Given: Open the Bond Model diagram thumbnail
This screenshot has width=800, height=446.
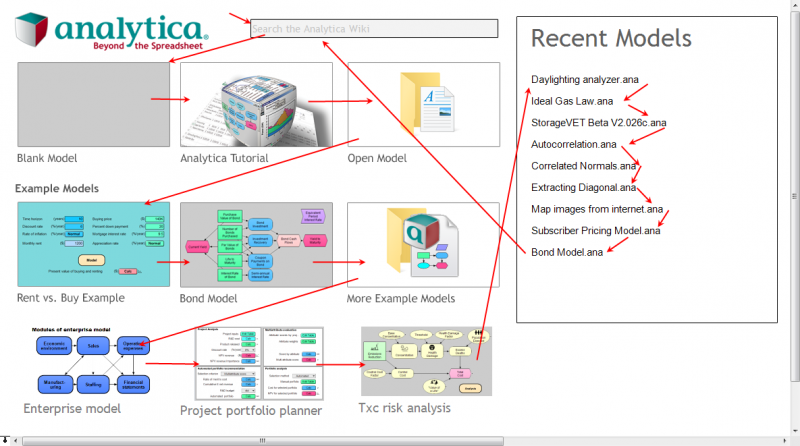Looking at the screenshot, I should 256,244.
